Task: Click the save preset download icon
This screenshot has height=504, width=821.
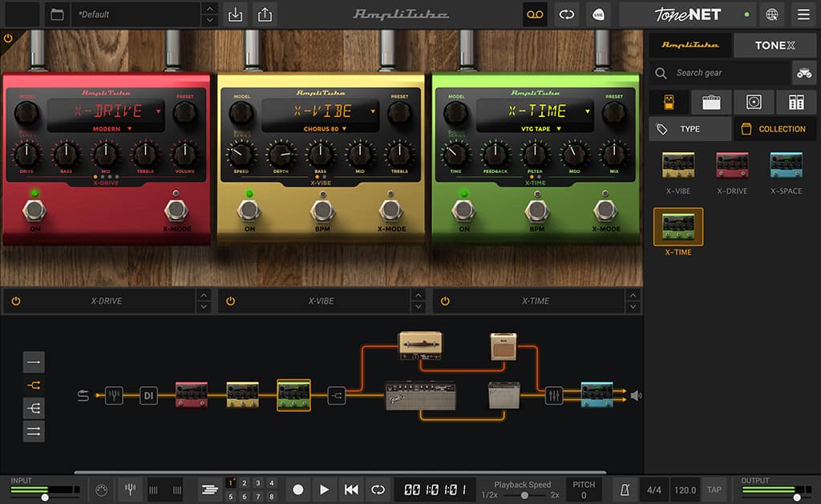Action: point(235,14)
